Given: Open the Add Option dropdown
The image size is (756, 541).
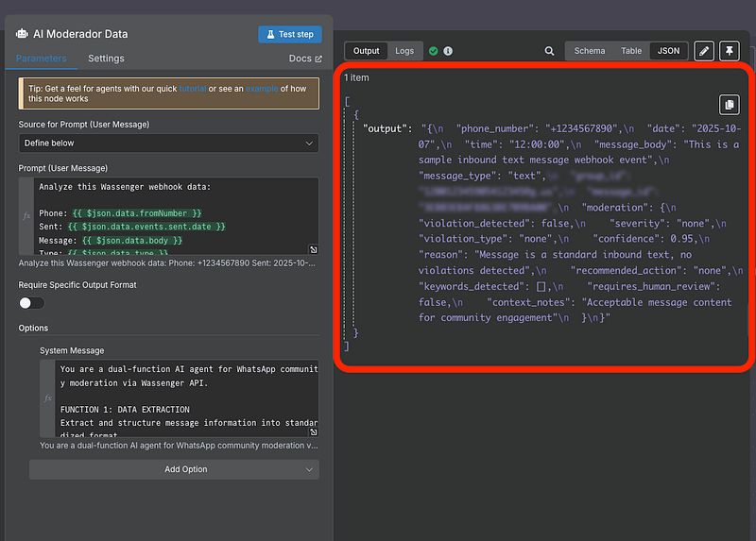Looking at the screenshot, I should (174, 469).
